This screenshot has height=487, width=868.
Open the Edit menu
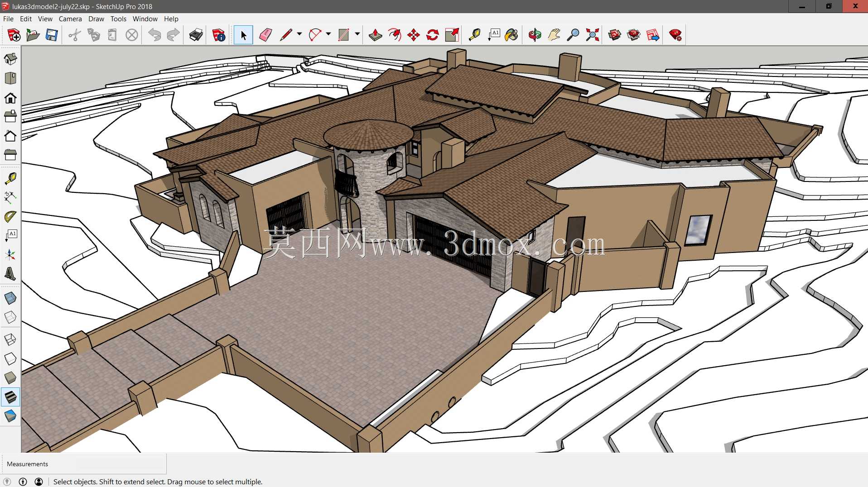pyautogui.click(x=26, y=19)
